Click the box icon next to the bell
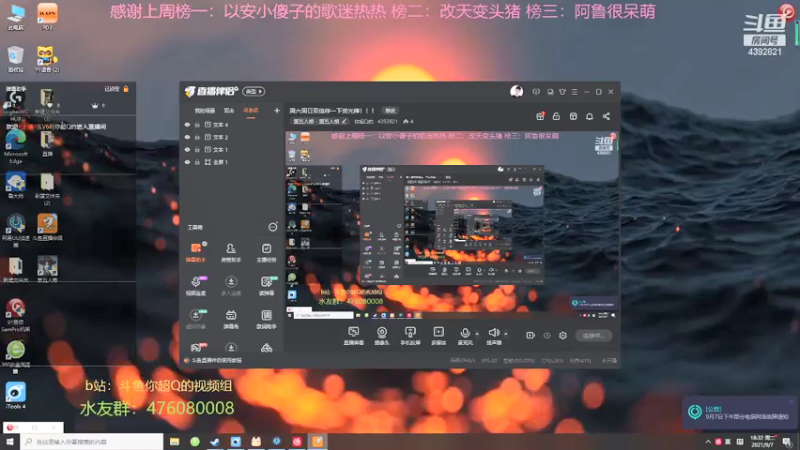This screenshot has width=800, height=450. tap(573, 116)
